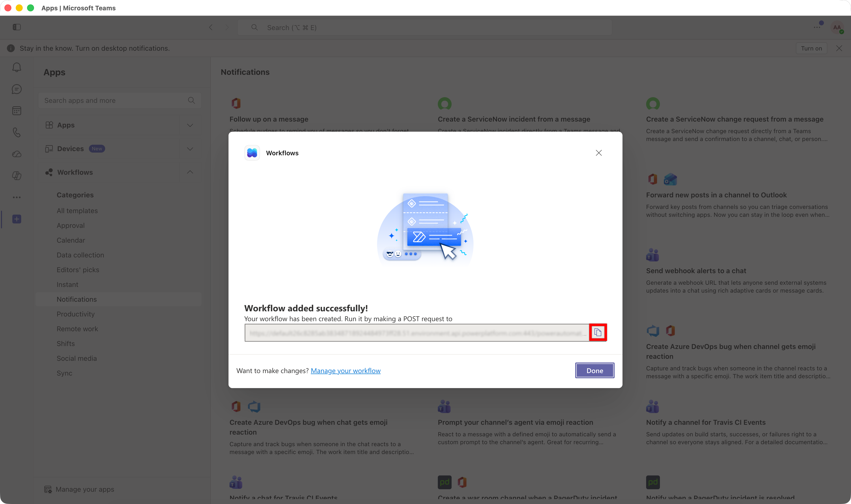The width and height of the screenshot is (851, 504).
Task: Choose Approval category
Action: click(x=71, y=225)
